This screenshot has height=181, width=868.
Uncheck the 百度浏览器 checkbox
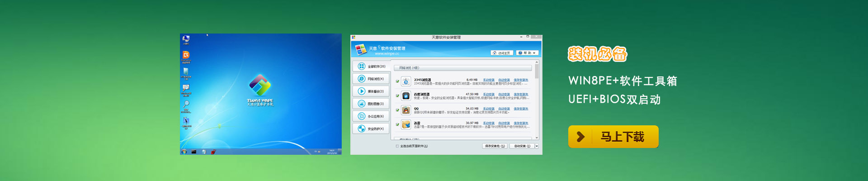point(397,96)
